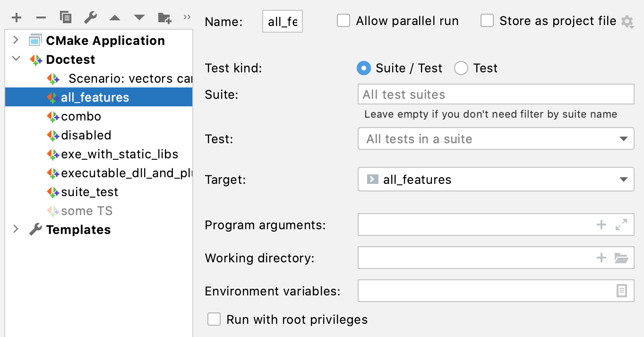
Task: Remove the selected run configuration
Action: pyautogui.click(x=41, y=17)
